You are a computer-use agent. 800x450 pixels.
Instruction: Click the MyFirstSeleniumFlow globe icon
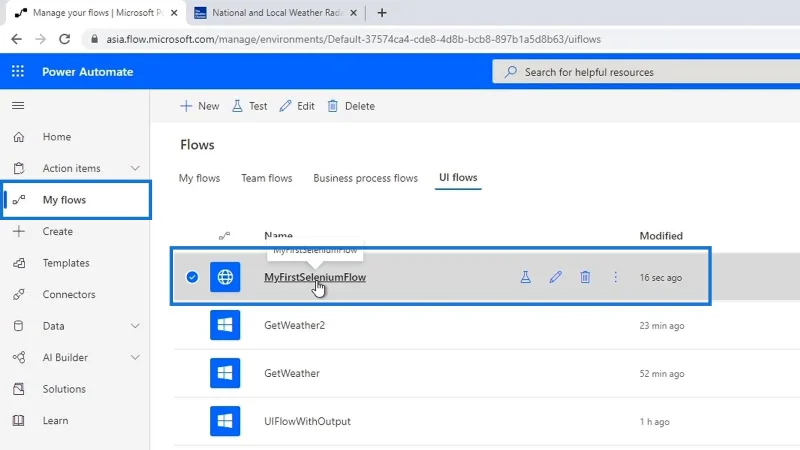coord(225,277)
